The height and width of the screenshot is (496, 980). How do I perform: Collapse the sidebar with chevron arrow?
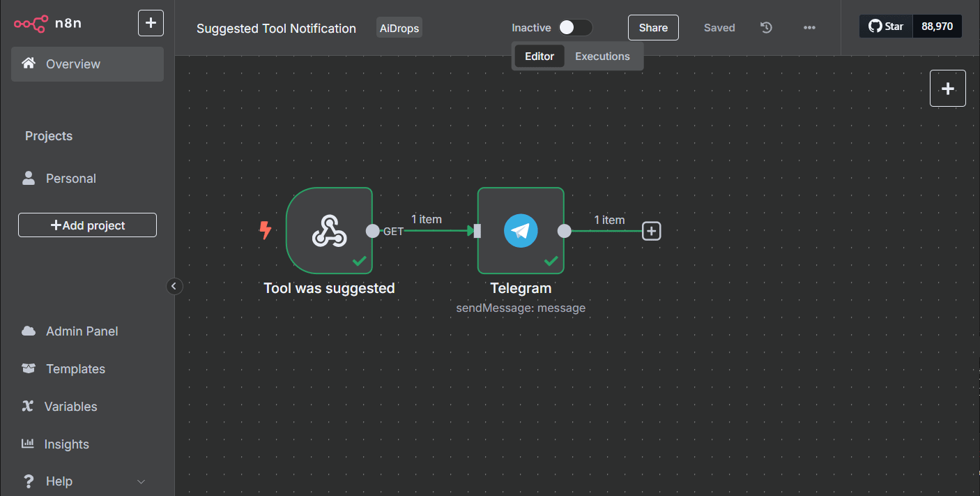pos(174,286)
